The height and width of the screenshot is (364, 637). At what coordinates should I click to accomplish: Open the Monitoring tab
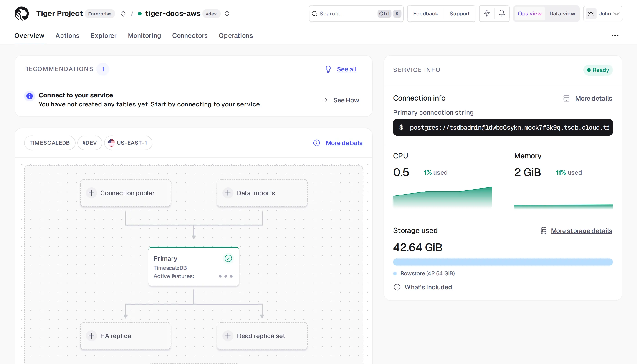[x=144, y=35]
